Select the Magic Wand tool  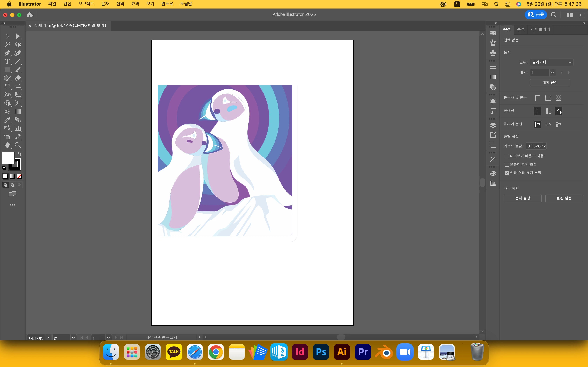tap(7, 45)
